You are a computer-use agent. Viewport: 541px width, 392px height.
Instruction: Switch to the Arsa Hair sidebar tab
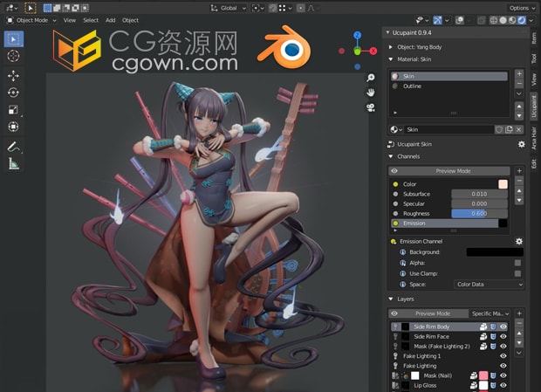pos(534,138)
